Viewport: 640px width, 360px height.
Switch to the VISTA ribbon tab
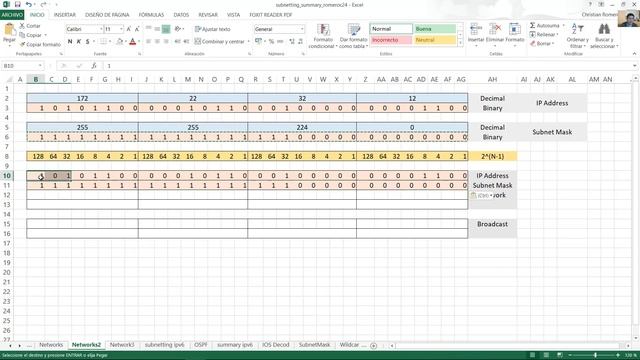[x=233, y=15]
